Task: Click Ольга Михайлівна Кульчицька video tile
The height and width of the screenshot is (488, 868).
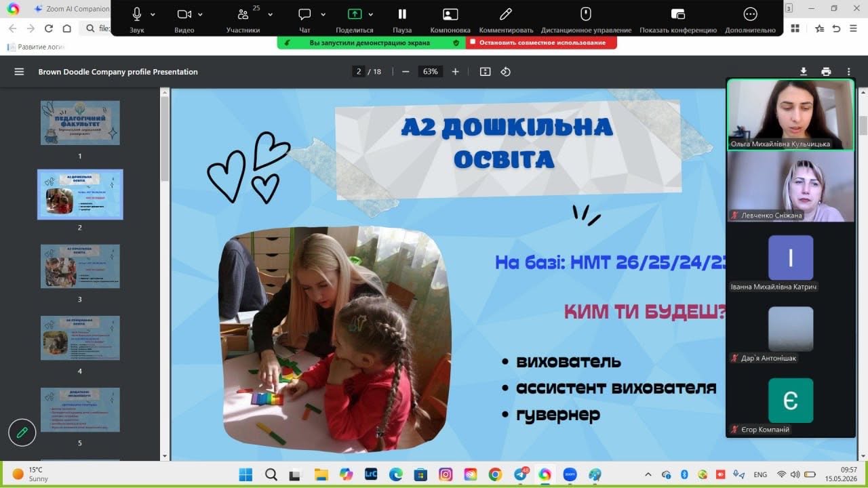Action: click(790, 114)
